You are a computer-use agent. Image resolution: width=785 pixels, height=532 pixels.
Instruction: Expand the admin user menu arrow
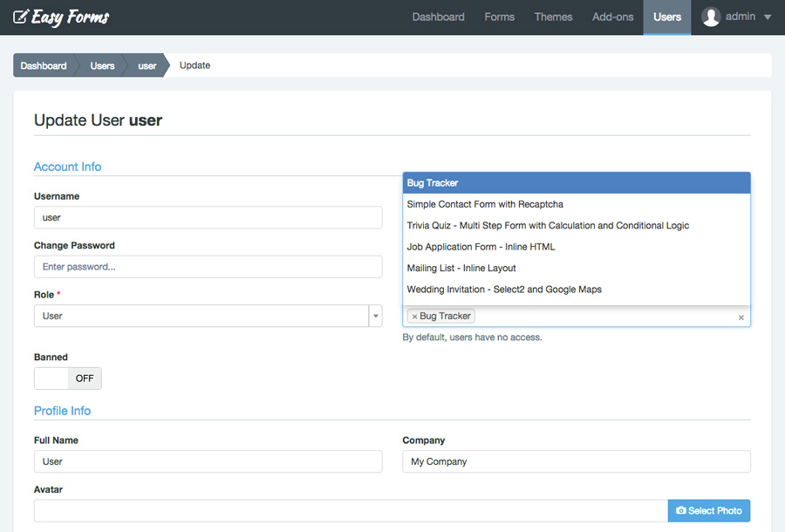pyautogui.click(x=768, y=17)
